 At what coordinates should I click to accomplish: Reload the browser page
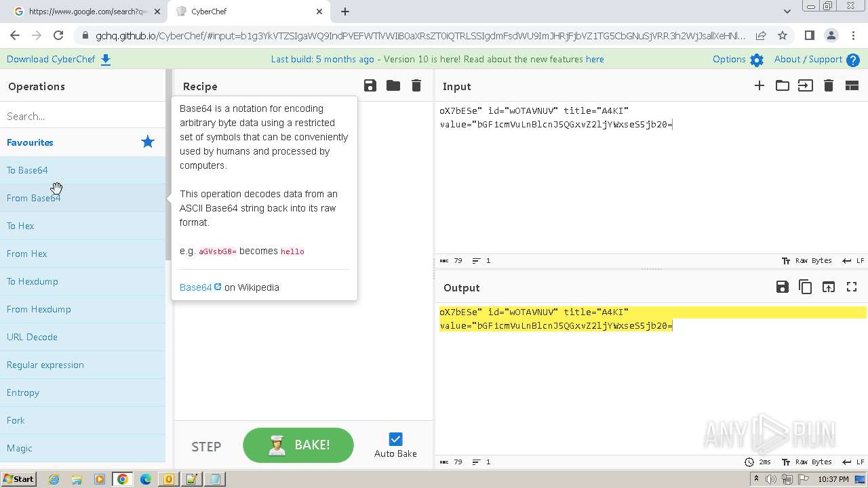click(58, 35)
